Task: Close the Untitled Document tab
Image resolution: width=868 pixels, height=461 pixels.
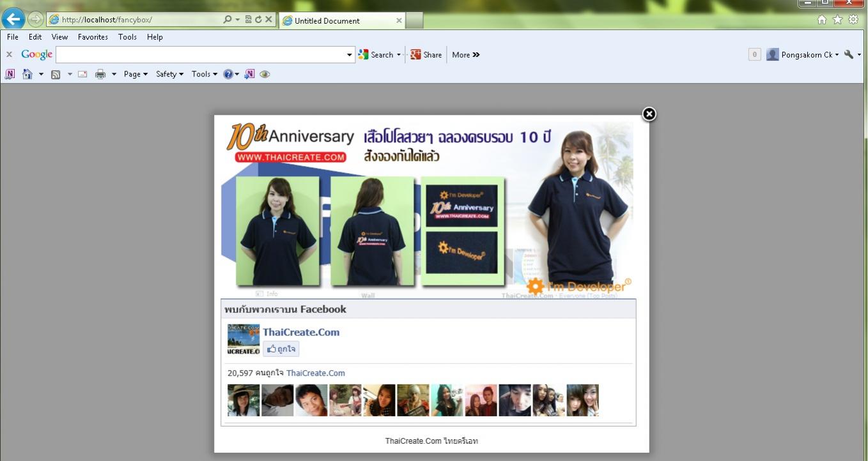Action: [399, 20]
